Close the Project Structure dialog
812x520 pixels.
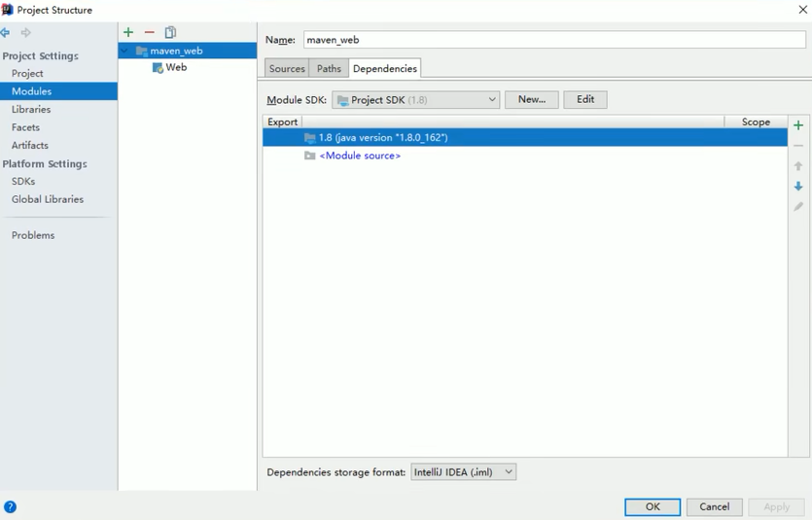click(x=802, y=10)
